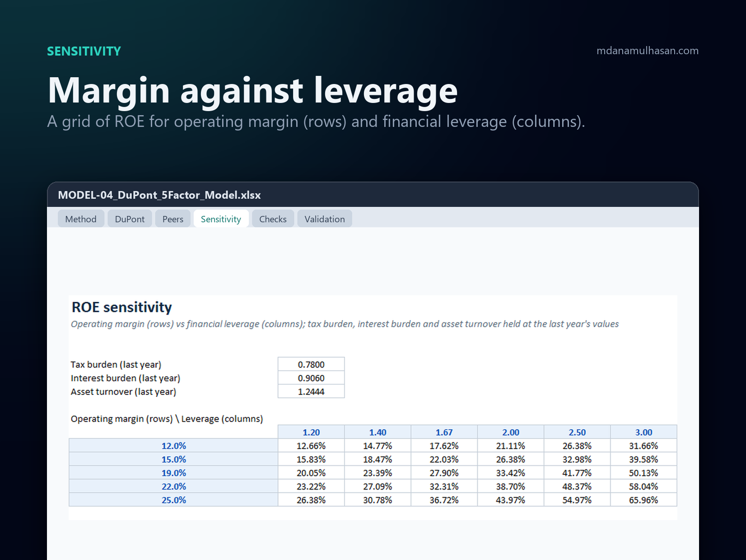Image resolution: width=746 pixels, height=560 pixels.
Task: Open the Peers tab
Action: click(173, 219)
